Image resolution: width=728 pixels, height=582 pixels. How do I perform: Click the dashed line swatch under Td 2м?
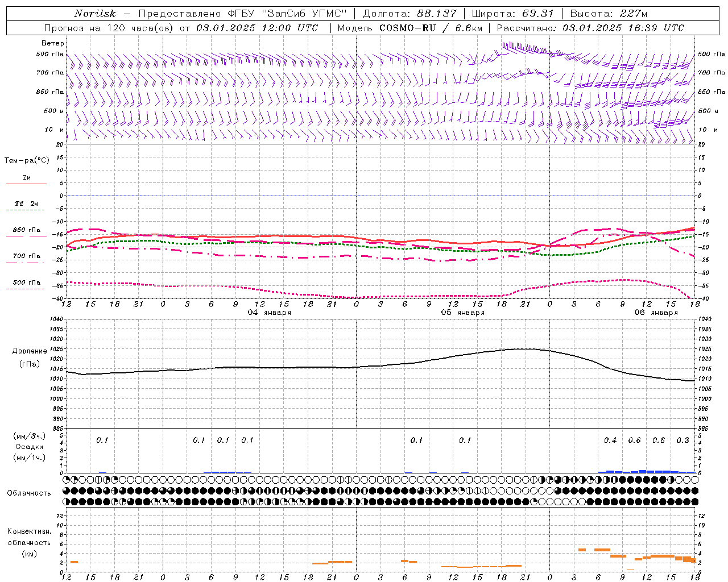click(x=25, y=210)
